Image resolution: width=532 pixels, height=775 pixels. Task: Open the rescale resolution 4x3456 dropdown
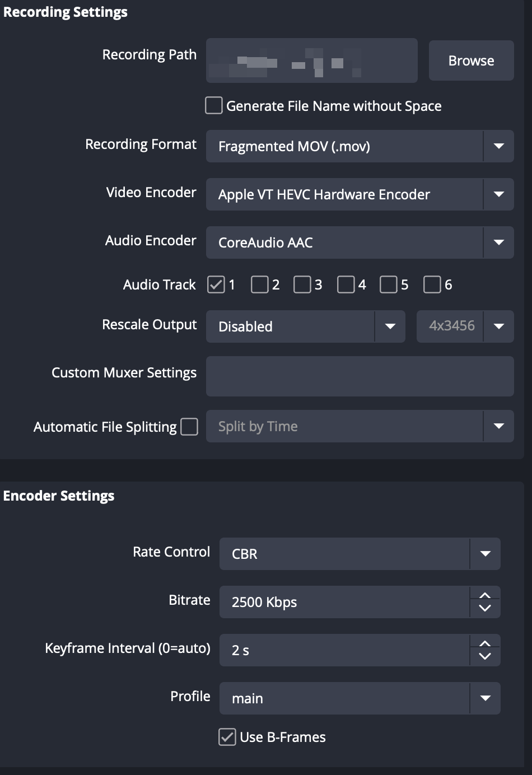(x=465, y=326)
